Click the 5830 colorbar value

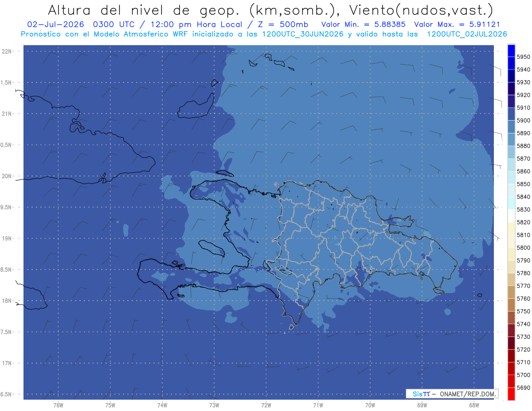point(524,210)
